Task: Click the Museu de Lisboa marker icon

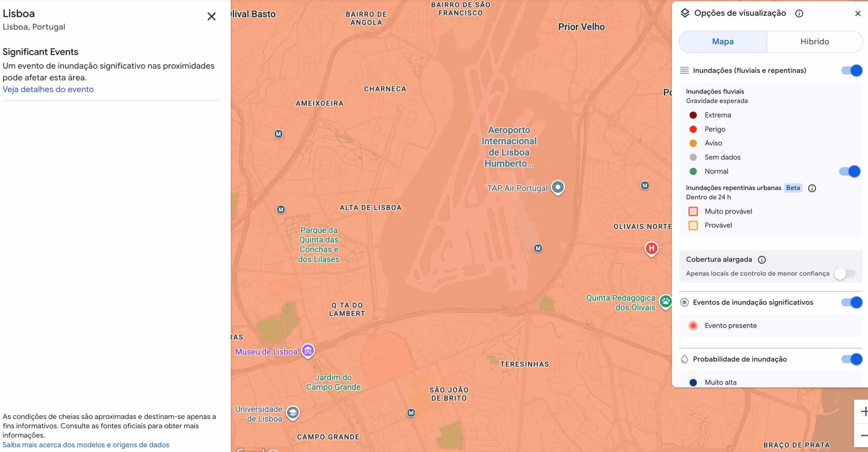Action: 308,351
